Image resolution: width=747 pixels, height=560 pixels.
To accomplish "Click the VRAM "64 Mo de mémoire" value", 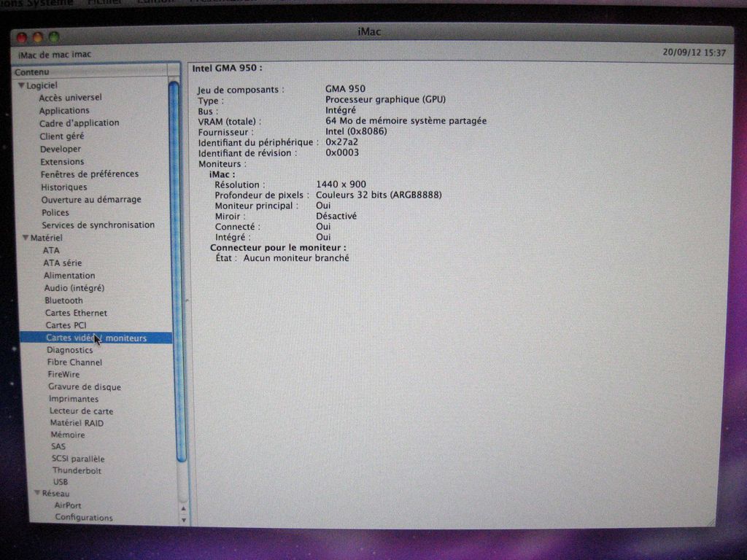I will pos(406,121).
